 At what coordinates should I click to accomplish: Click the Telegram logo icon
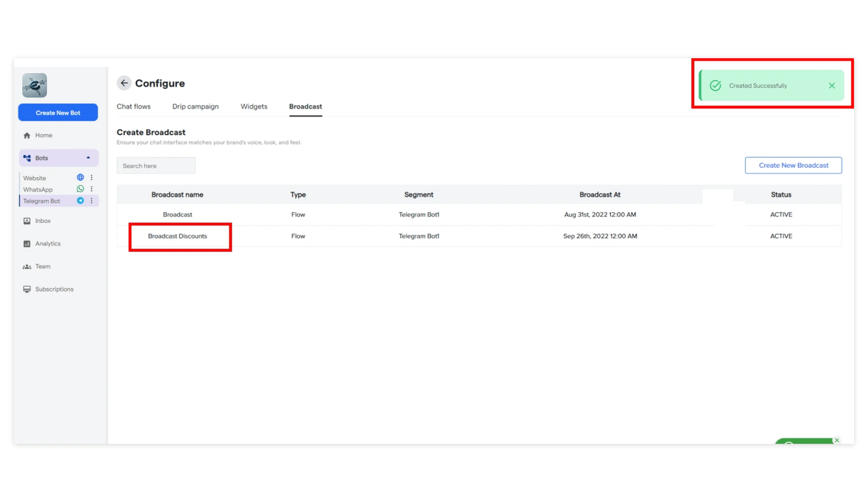[x=80, y=200]
